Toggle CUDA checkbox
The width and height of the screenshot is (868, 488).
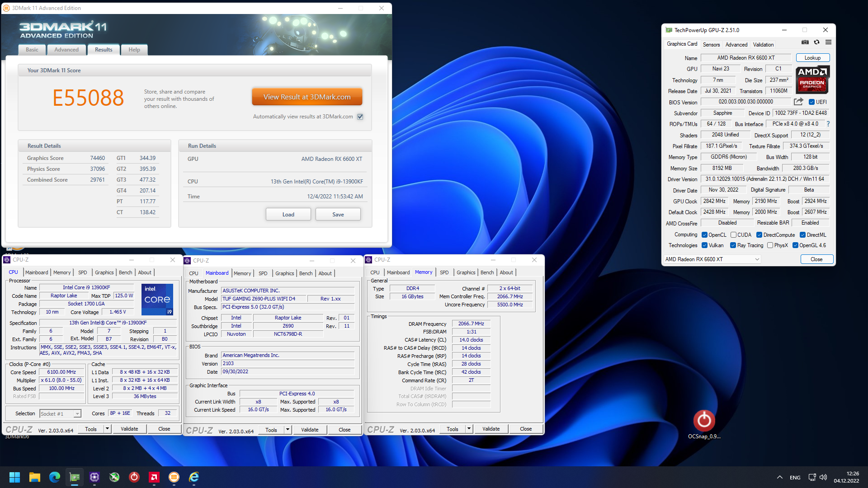(733, 235)
